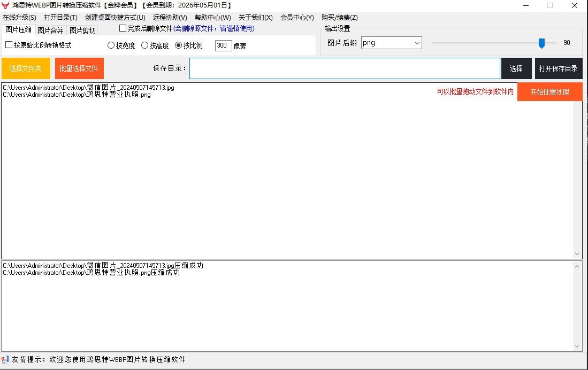Open the 帮助中心(W) menu
This screenshot has width=588, height=370.
pyautogui.click(x=212, y=18)
